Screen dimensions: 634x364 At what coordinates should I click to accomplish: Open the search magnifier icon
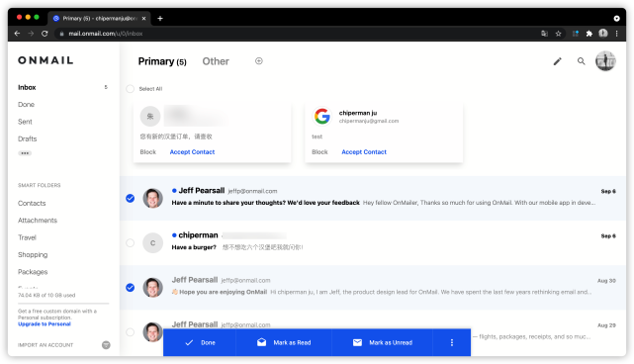click(x=581, y=61)
